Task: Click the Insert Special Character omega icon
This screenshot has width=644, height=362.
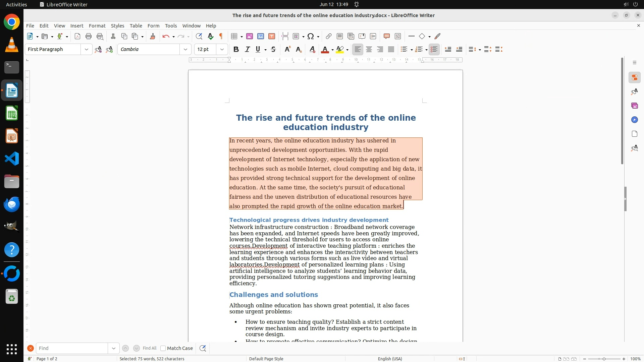Action: click(311, 37)
